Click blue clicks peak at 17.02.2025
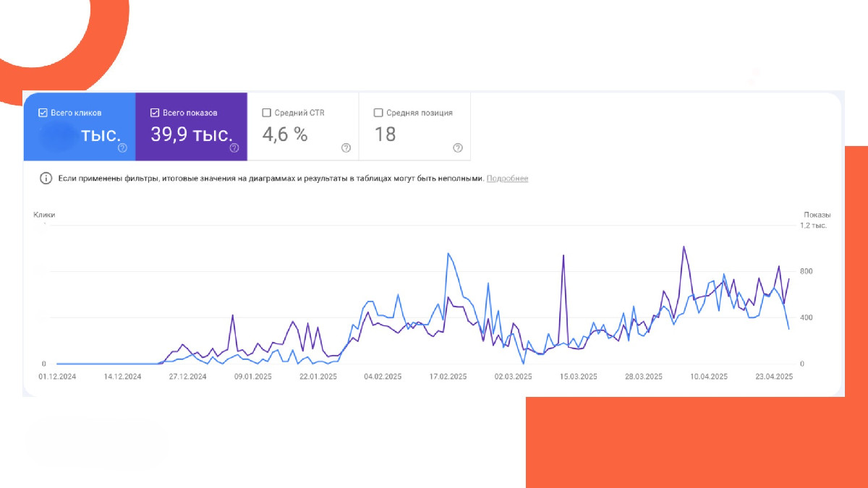This screenshot has height=488, width=868. click(x=448, y=254)
